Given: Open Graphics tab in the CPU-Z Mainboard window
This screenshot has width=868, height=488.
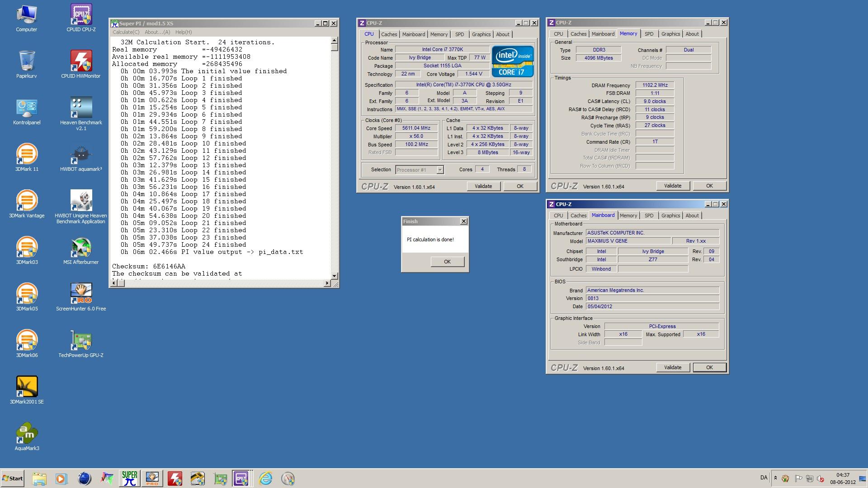Looking at the screenshot, I should [670, 216].
